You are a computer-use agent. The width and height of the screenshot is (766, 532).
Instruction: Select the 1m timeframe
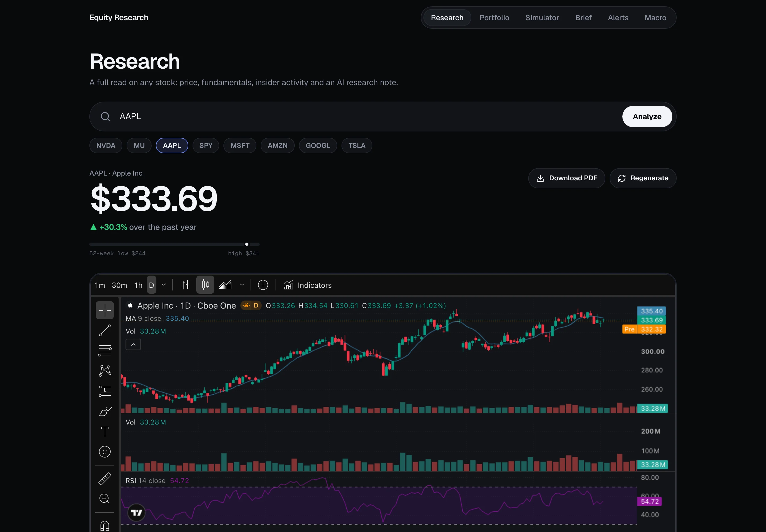pyautogui.click(x=100, y=285)
